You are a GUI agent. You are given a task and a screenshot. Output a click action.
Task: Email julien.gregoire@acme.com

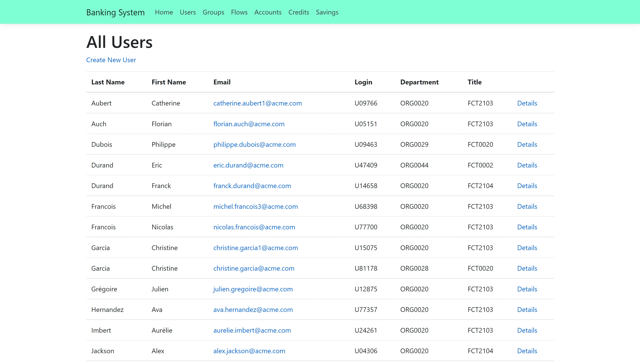pyautogui.click(x=253, y=289)
